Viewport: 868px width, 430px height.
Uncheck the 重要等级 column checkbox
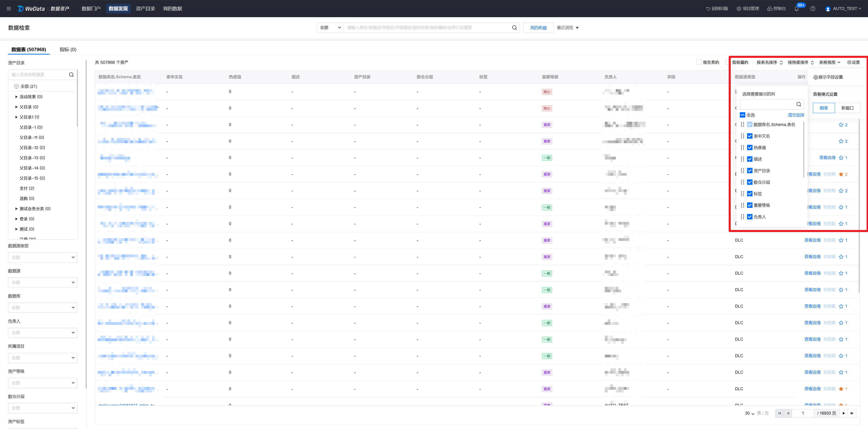tap(750, 205)
